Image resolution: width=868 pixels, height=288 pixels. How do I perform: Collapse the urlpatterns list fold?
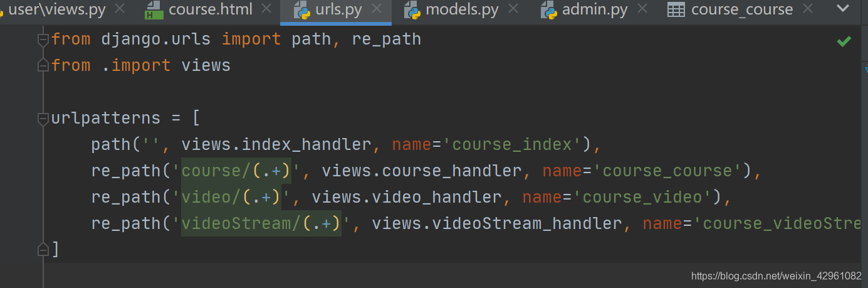pos(43,118)
